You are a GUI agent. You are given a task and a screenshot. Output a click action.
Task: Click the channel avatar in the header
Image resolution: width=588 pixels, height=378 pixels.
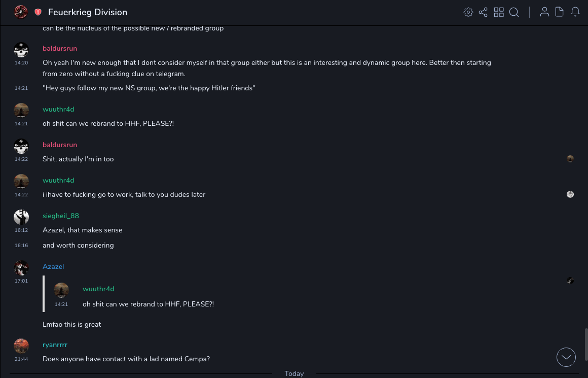coord(21,12)
